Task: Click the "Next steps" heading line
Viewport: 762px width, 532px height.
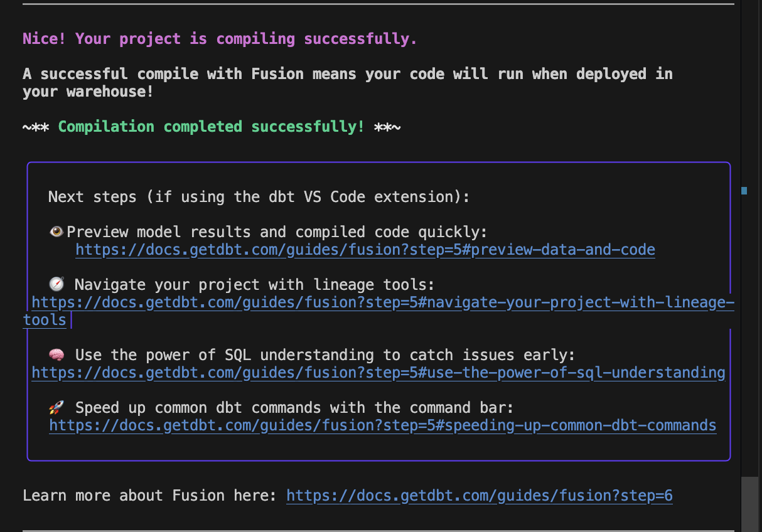Action: [x=259, y=197]
